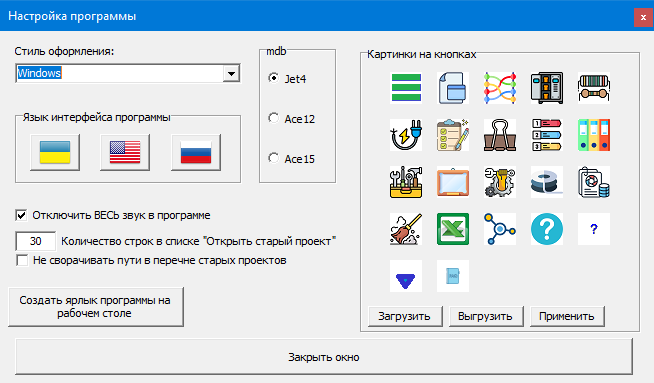Select the broom cleaning icon
Image resolution: width=654 pixels, height=383 pixels.
(406, 229)
